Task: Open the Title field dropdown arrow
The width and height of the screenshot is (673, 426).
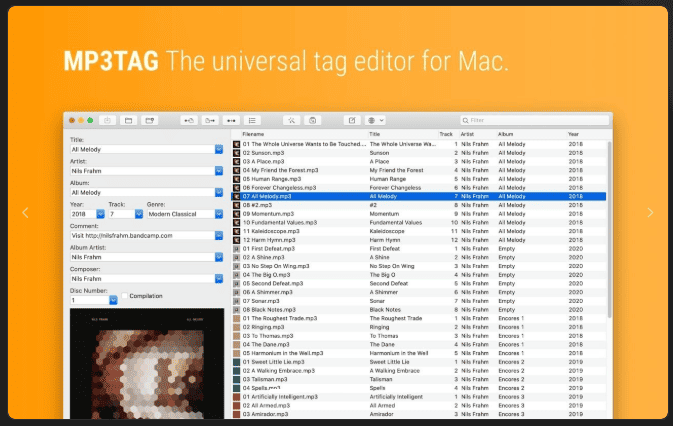Action: coord(219,149)
